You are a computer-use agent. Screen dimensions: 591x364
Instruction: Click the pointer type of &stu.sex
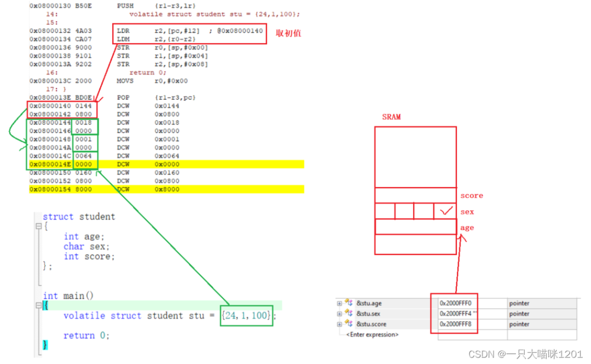(x=519, y=314)
